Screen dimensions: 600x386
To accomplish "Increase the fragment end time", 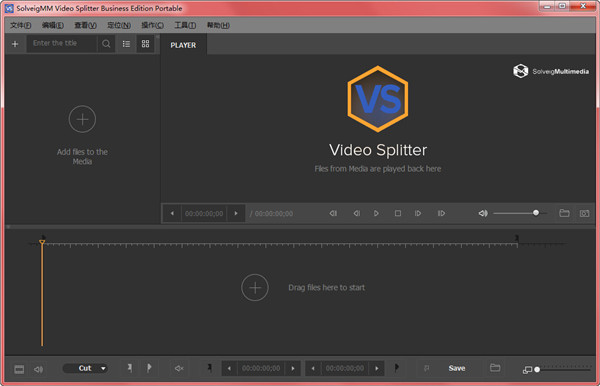I will 377,368.
